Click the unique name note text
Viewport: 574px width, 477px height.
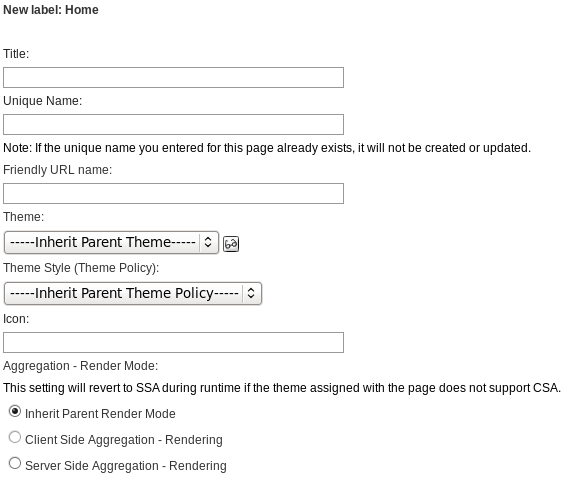point(267,148)
